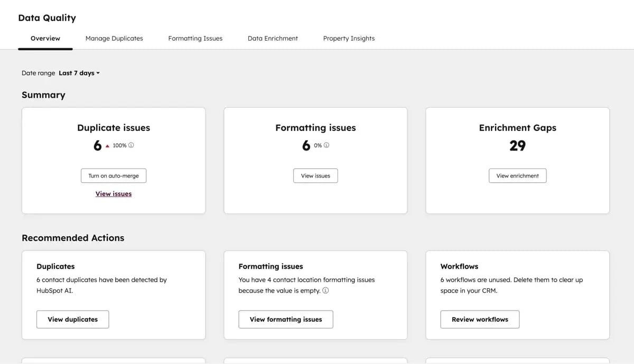Open the Data Enrichment tab

273,38
